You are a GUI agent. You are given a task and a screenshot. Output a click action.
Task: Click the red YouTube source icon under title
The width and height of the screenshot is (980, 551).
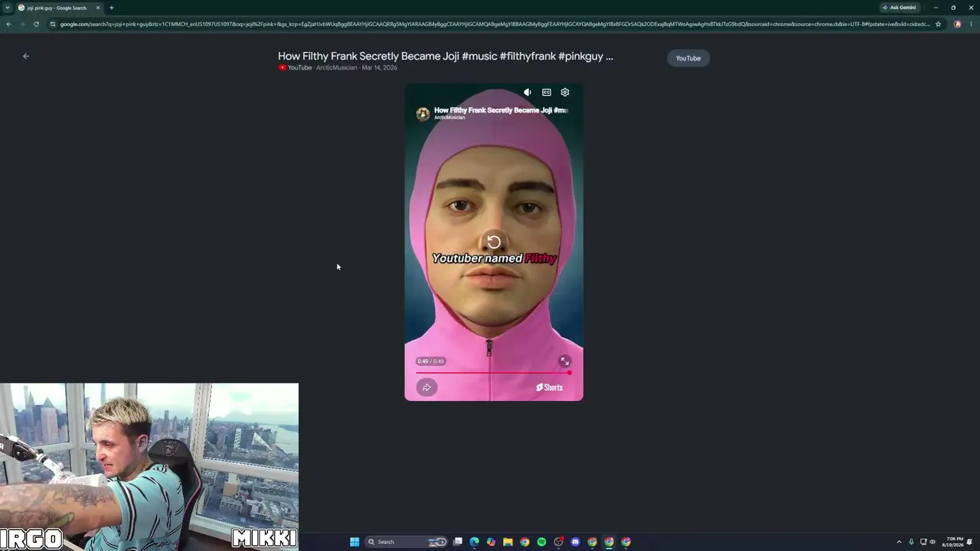click(x=283, y=68)
